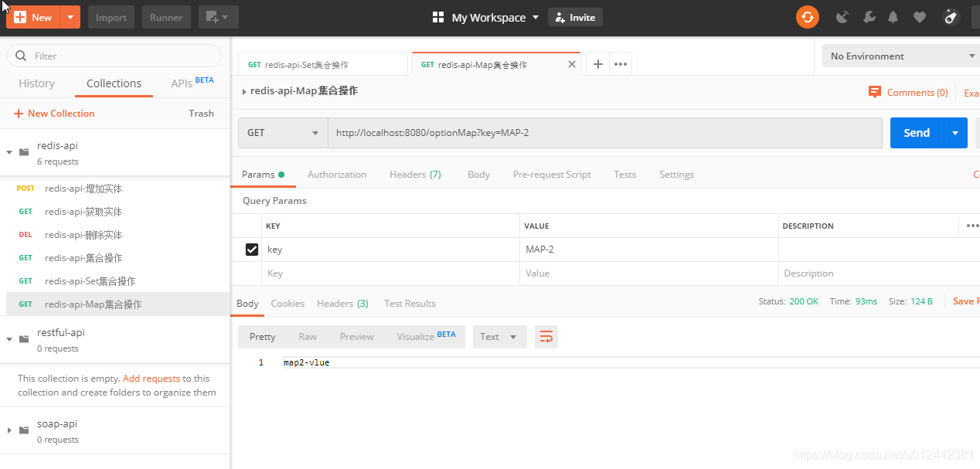Viewport: 980px width, 469px height.
Task: Click the MAP-2 value cell
Action: [649, 250]
